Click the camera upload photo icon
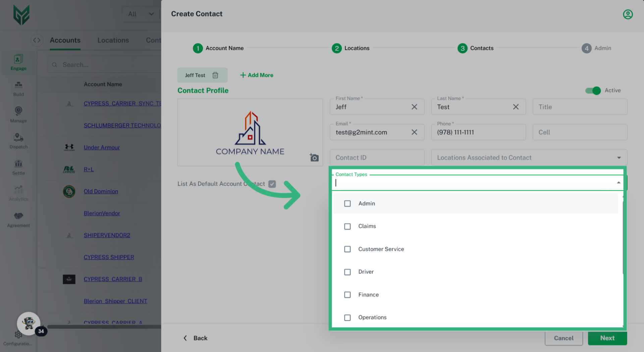 [314, 158]
